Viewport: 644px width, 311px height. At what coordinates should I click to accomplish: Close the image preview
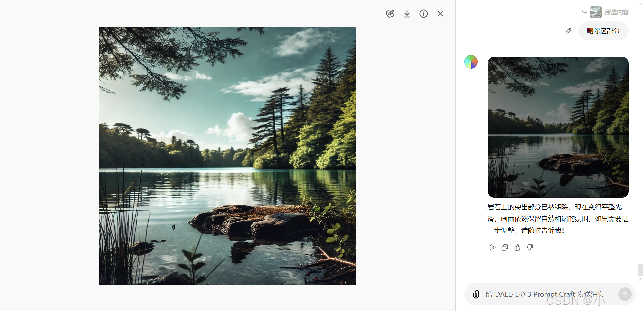440,14
